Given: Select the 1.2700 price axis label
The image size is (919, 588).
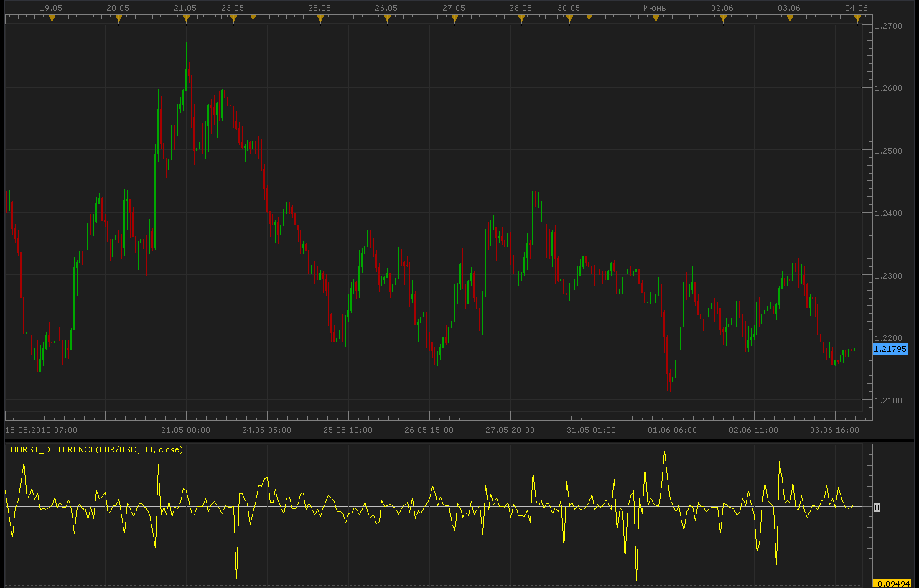Looking at the screenshot, I should [x=889, y=26].
